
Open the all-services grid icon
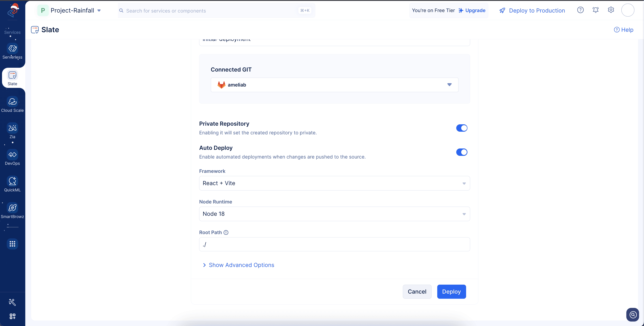pos(12,244)
